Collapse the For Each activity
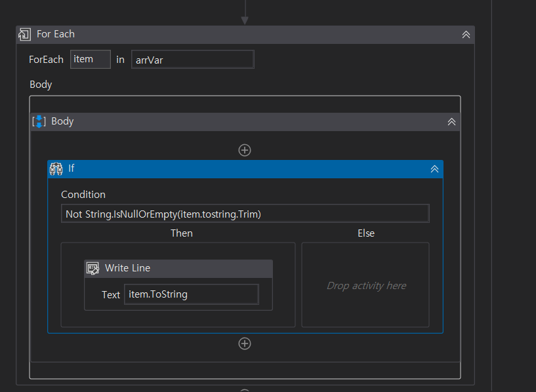Screen dimensions: 536x392 (466, 35)
